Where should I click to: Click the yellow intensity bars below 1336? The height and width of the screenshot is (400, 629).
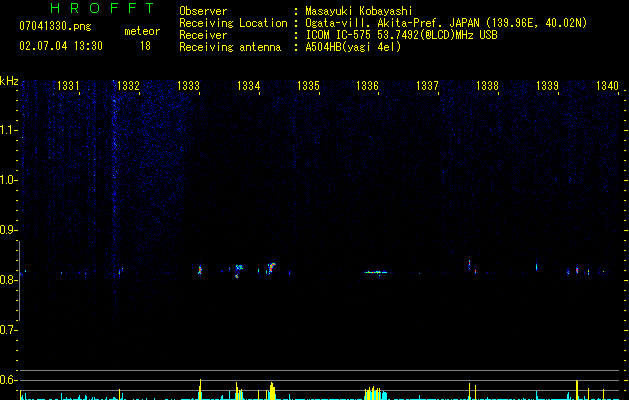coord(374,393)
